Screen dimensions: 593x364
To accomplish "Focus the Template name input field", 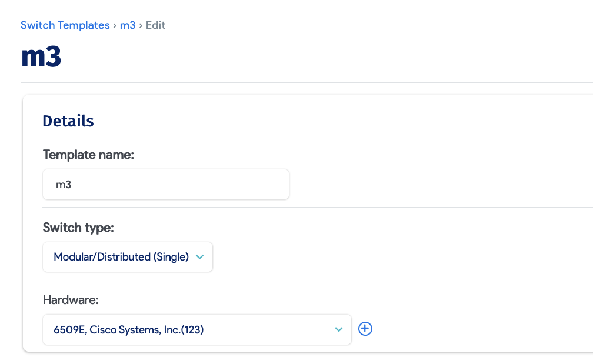I will pos(176,185).
